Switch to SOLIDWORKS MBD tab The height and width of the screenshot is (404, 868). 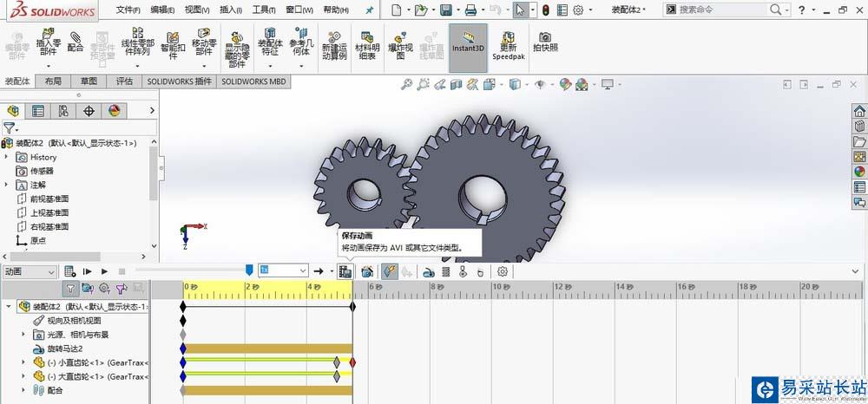(x=254, y=81)
